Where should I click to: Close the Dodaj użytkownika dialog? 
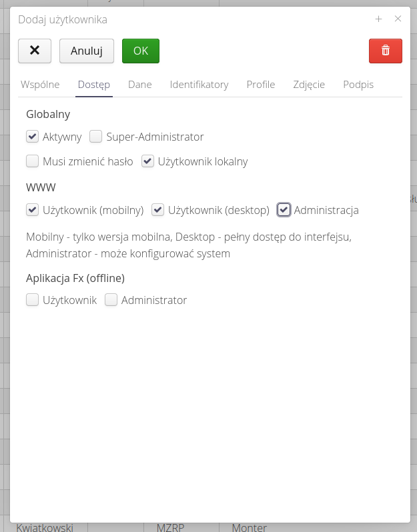398,19
